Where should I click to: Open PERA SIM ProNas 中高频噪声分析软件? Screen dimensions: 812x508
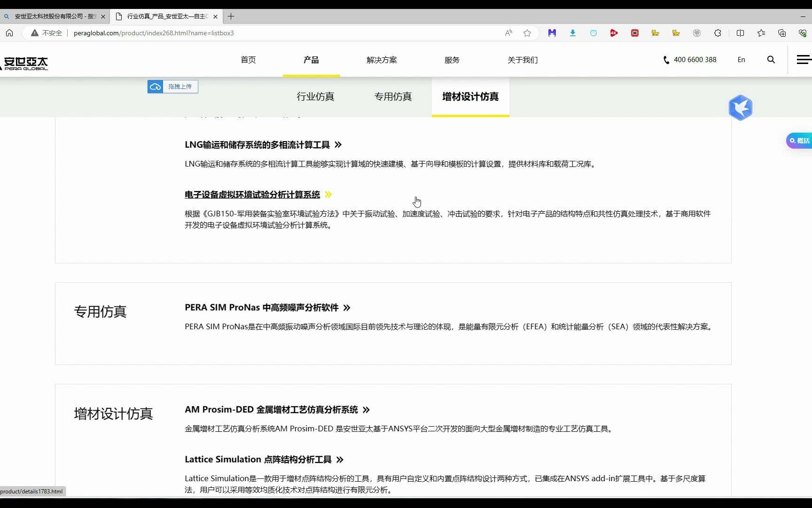(262, 308)
